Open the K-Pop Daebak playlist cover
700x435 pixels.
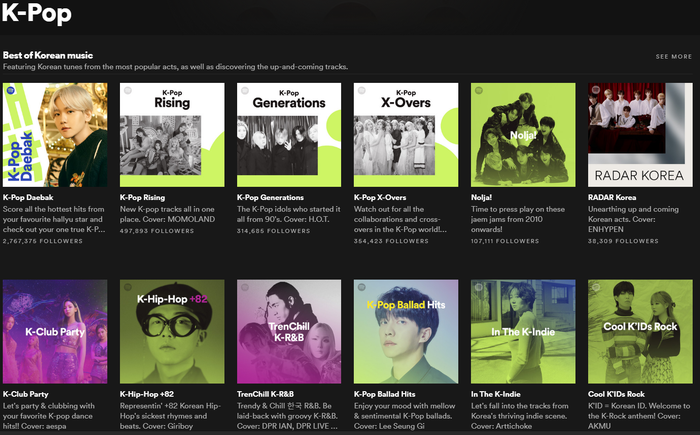click(x=55, y=135)
